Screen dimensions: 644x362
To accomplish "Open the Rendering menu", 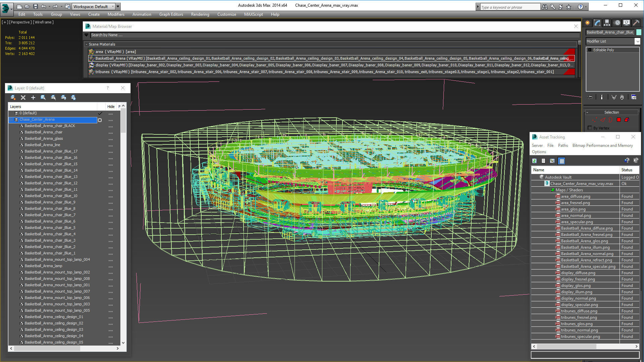I will tap(200, 14).
